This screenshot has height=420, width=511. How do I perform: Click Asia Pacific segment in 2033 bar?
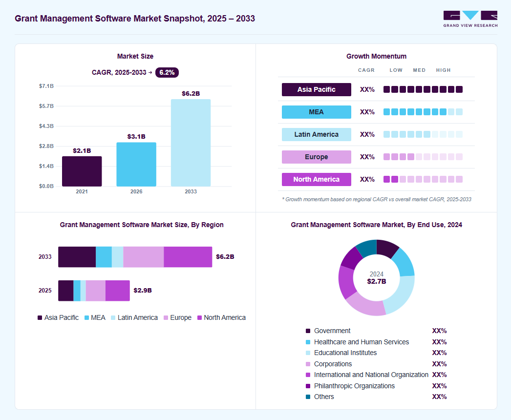point(77,257)
